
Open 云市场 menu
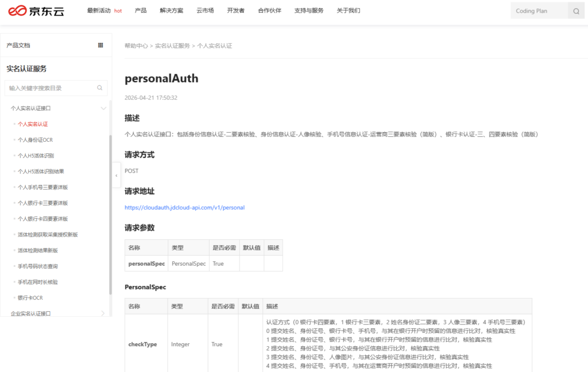(205, 10)
